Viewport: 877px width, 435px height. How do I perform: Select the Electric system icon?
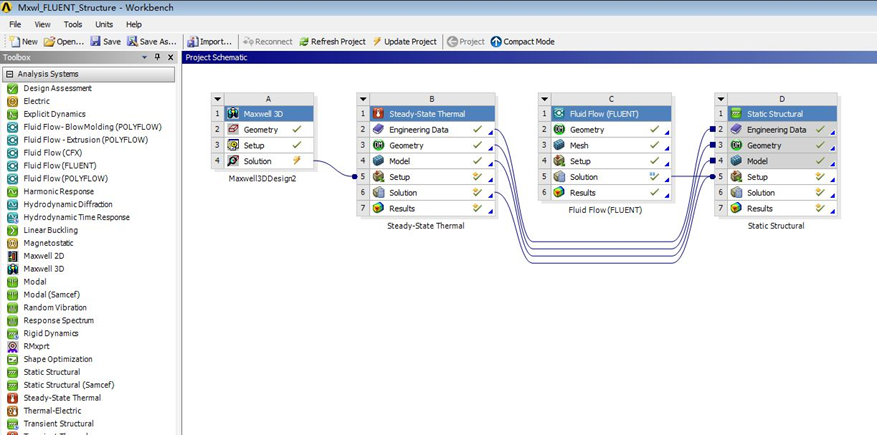(12, 101)
